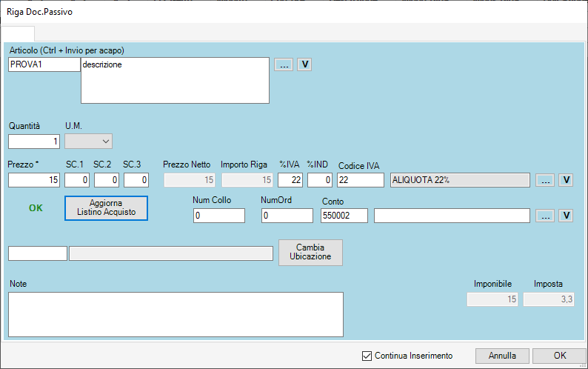Click the V button beside Articolo description

304,64
